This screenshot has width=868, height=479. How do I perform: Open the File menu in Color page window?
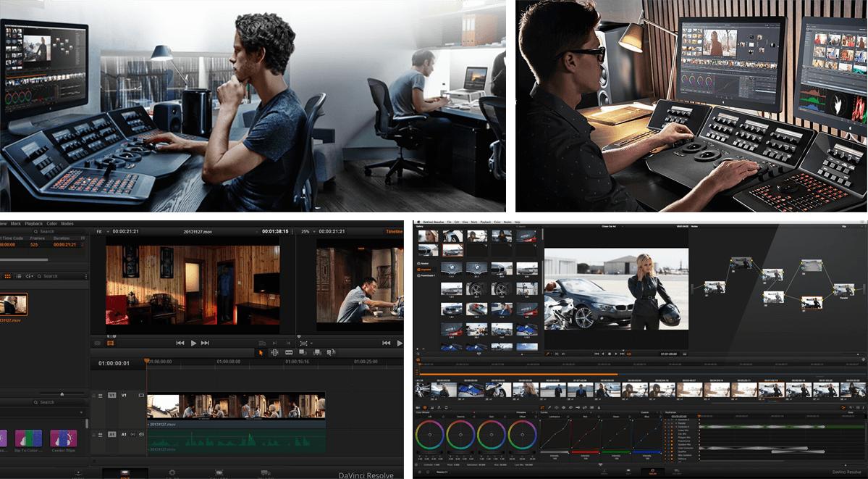click(449, 222)
